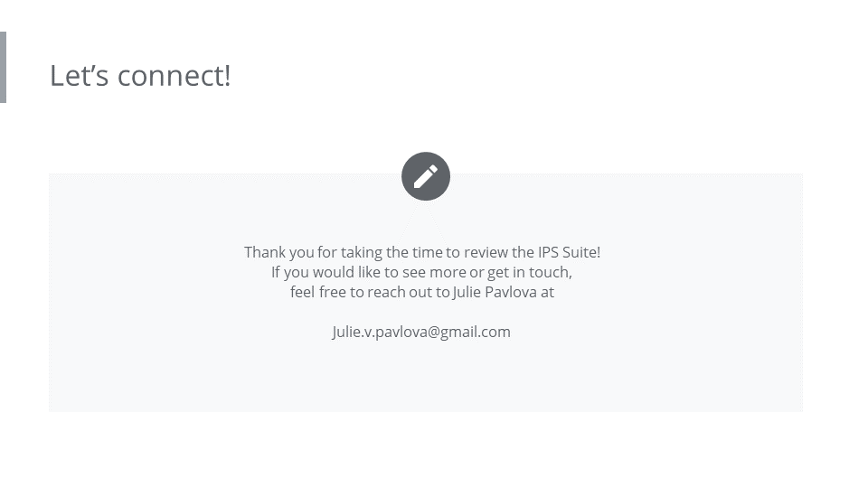Click the "Let's connect!" slide title
Screen dimensions: 868x488
tap(140, 76)
